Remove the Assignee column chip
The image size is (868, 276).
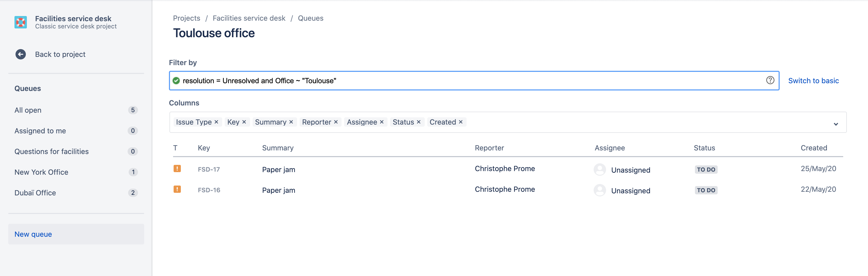click(x=382, y=122)
